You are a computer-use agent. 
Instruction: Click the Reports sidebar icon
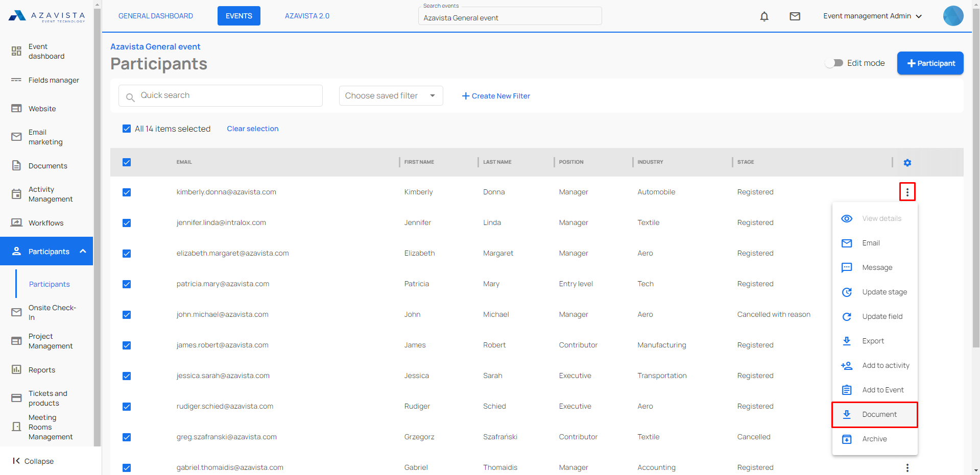(16, 369)
